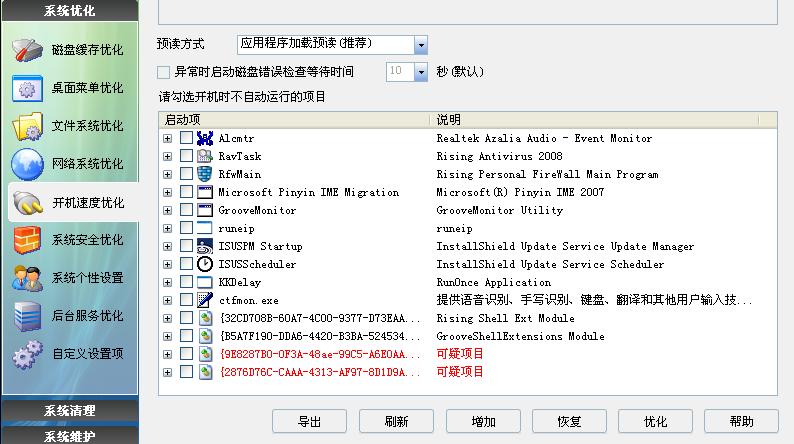794x444 pixels.
Task: Open the preload method dropdown
Action: (x=420, y=44)
